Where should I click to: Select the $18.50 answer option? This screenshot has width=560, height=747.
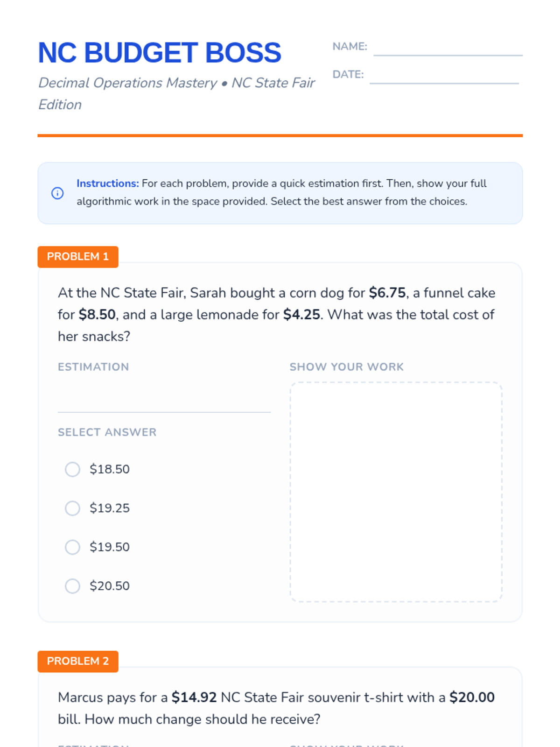[x=72, y=469]
